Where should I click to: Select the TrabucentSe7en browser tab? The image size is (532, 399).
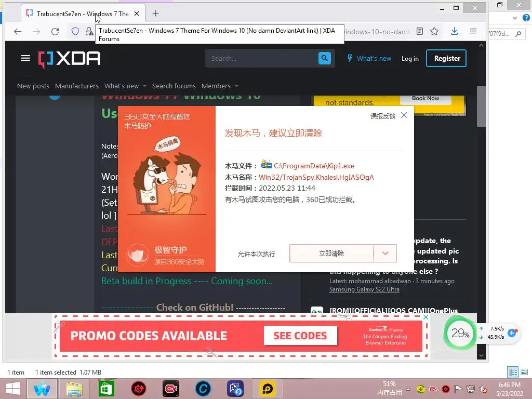[83, 14]
